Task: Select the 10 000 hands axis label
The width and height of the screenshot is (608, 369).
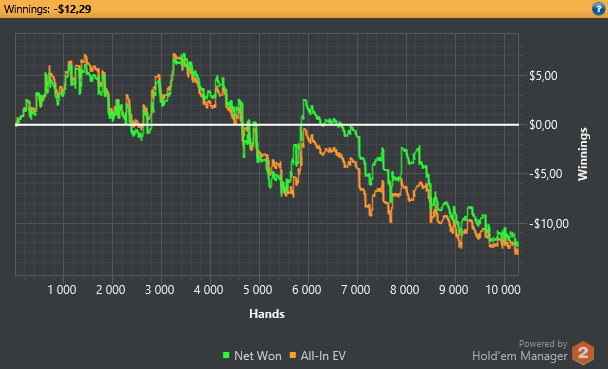Action: [503, 290]
